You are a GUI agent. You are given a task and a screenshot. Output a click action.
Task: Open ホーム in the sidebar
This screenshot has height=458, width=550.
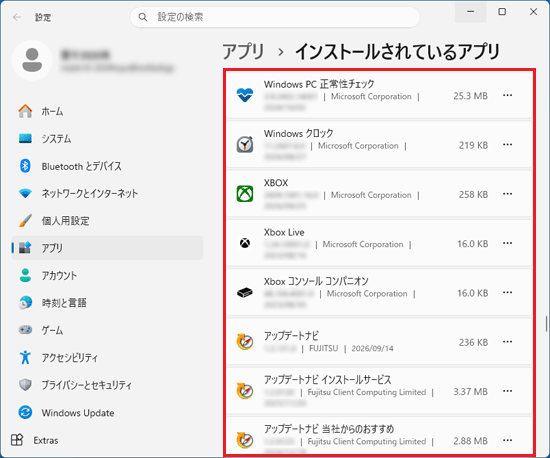[x=107, y=111]
